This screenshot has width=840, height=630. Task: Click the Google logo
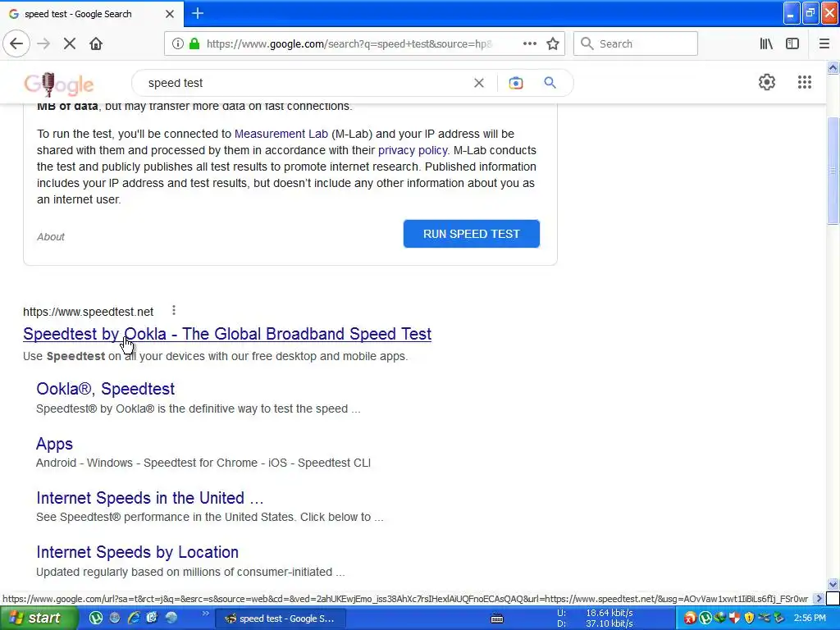pos(59,84)
